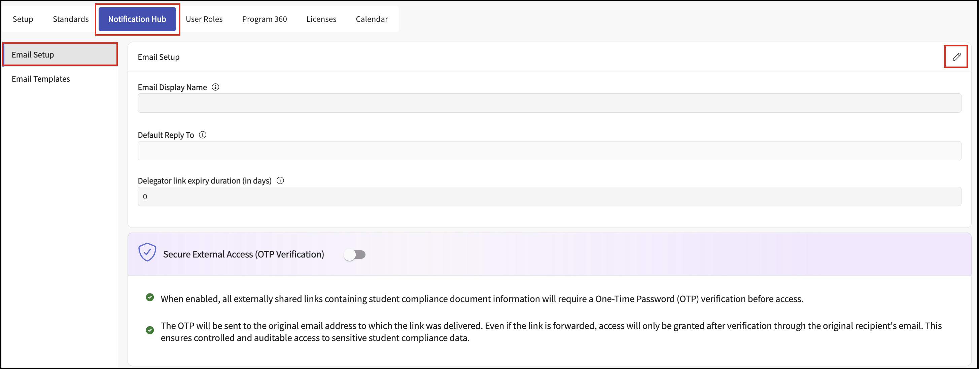Click the shield icon for Secure External Access
980x369 pixels.
point(147,252)
